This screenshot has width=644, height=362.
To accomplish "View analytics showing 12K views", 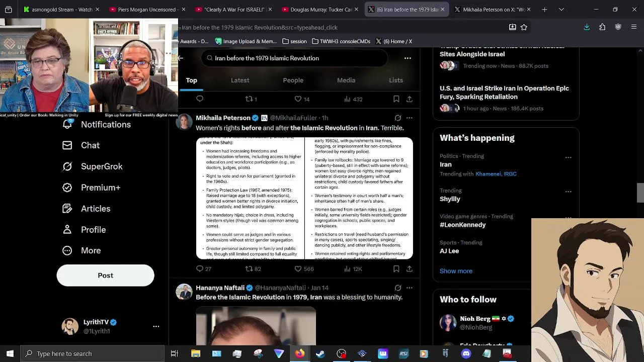I will point(353,269).
